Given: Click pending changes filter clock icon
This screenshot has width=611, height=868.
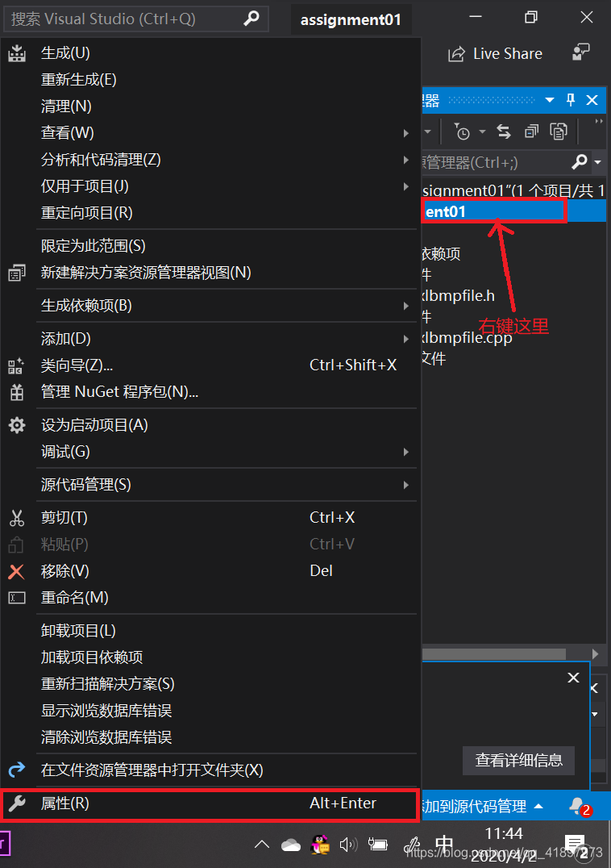Looking at the screenshot, I should click(462, 131).
